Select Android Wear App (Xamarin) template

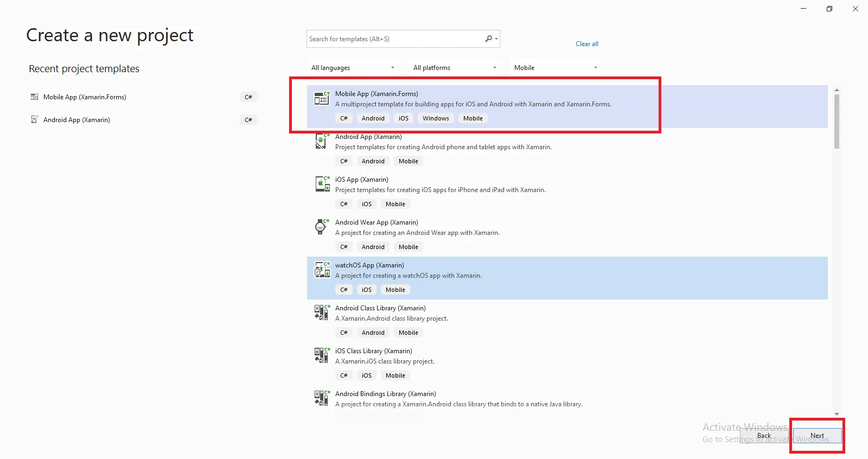click(567, 235)
